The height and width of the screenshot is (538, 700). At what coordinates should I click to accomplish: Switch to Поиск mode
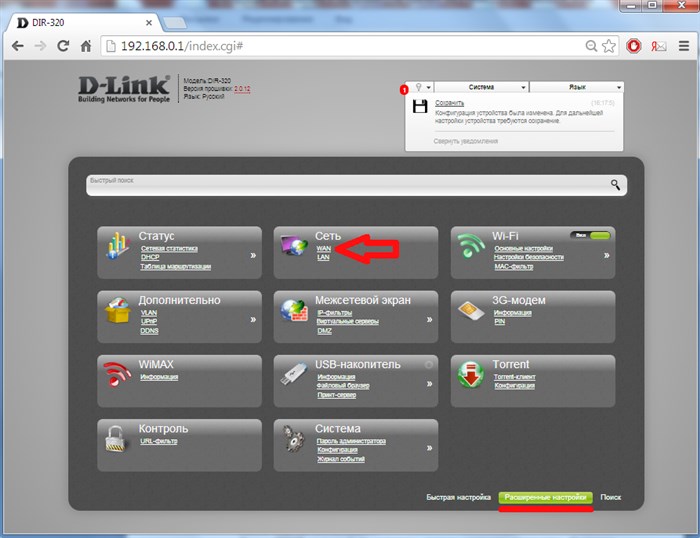click(x=611, y=497)
